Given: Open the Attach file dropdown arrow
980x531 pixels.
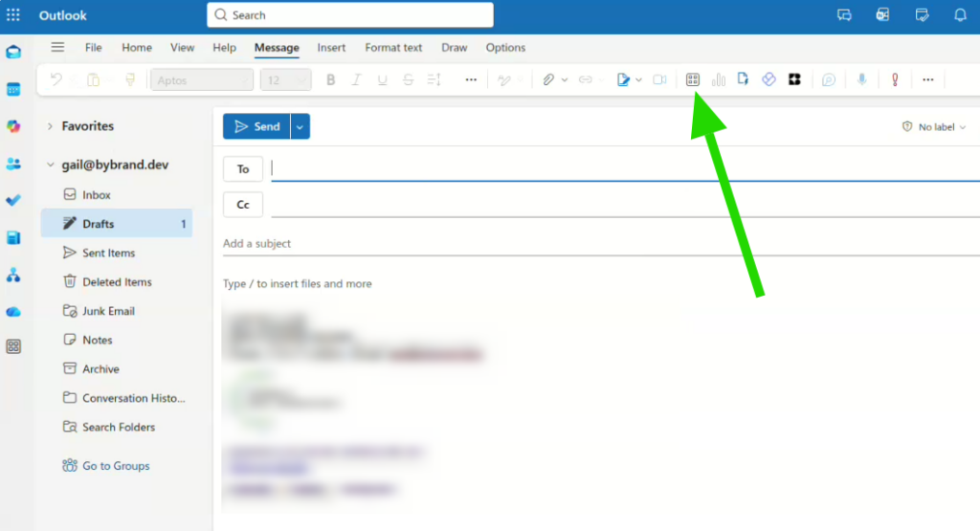Looking at the screenshot, I should click(x=565, y=80).
